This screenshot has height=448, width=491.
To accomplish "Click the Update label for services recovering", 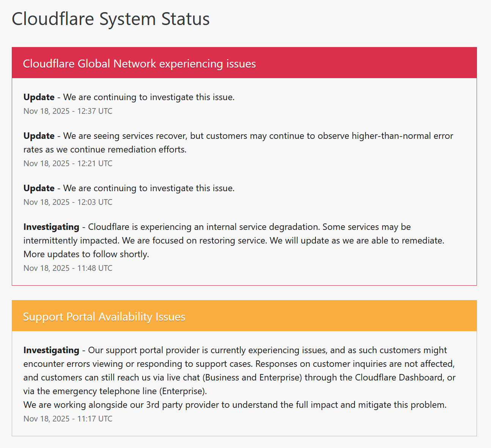I will pyautogui.click(x=39, y=136).
